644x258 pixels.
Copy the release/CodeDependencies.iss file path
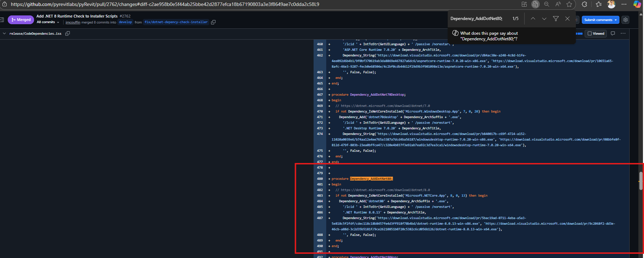point(68,33)
